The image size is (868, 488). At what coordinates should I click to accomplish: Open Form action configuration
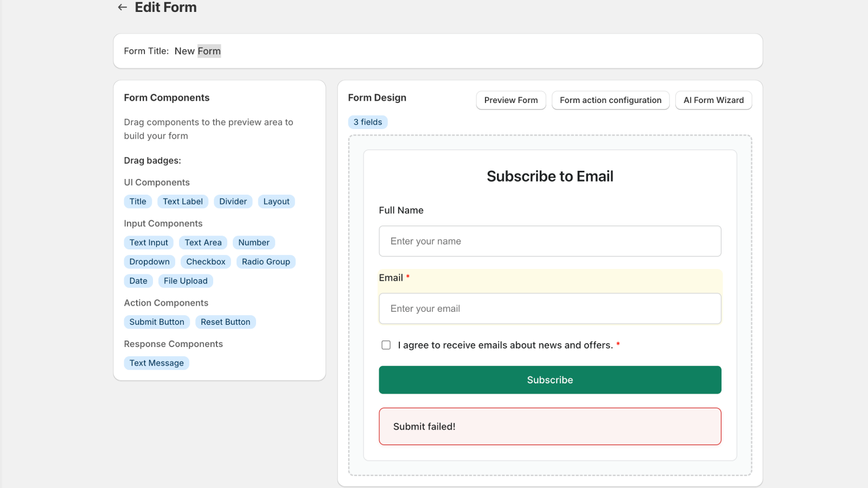(x=610, y=100)
